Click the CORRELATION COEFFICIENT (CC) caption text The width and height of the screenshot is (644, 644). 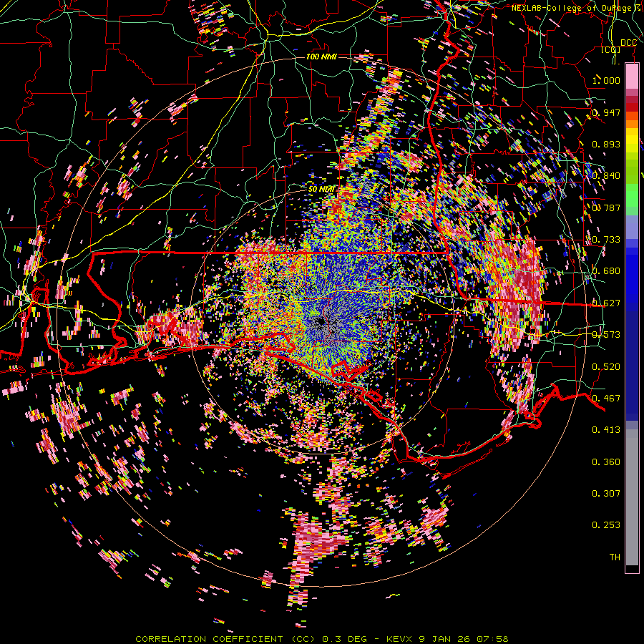click(225, 639)
